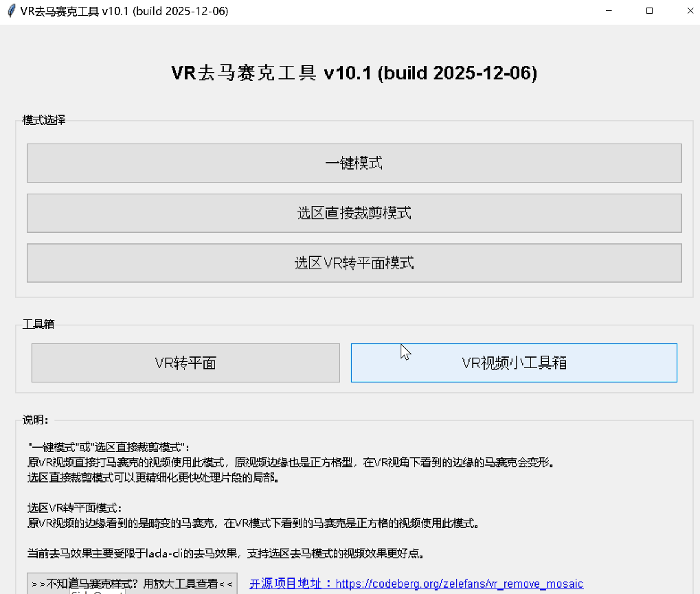Click the 模式选择 group label
The width and height of the screenshot is (700, 594).
pos(44,120)
